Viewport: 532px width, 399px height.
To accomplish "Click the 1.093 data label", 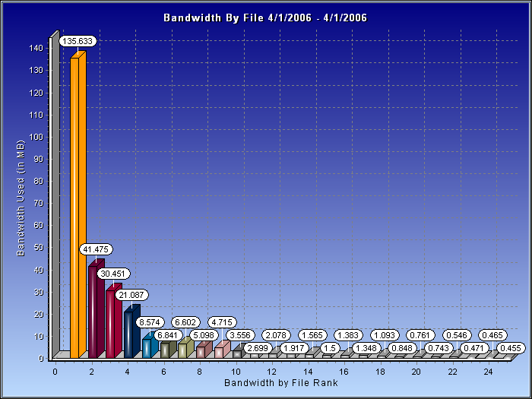I will click(x=385, y=336).
